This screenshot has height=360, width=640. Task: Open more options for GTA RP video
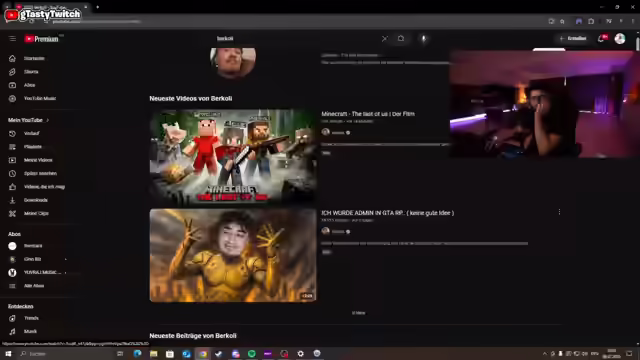[x=559, y=212]
